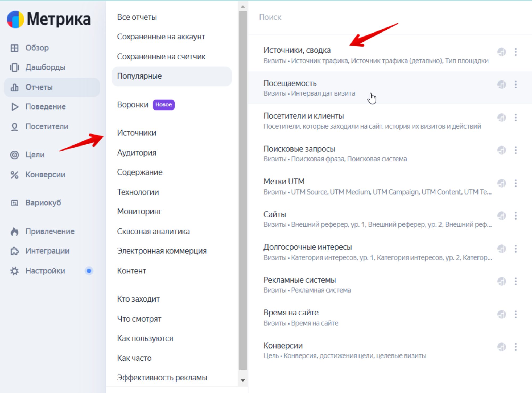The width and height of the screenshot is (532, 393).
Task: Open Содержание report category
Action: tap(140, 172)
